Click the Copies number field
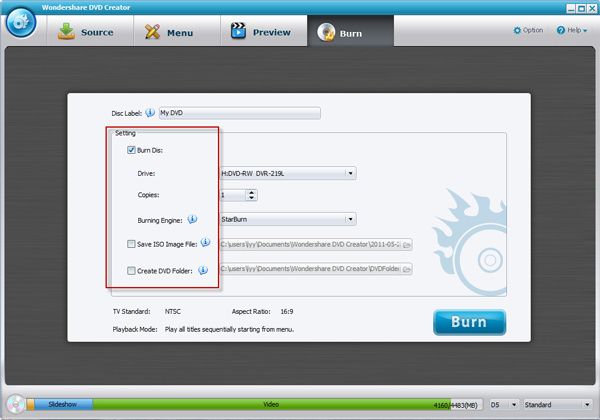The image size is (600, 420). point(233,195)
